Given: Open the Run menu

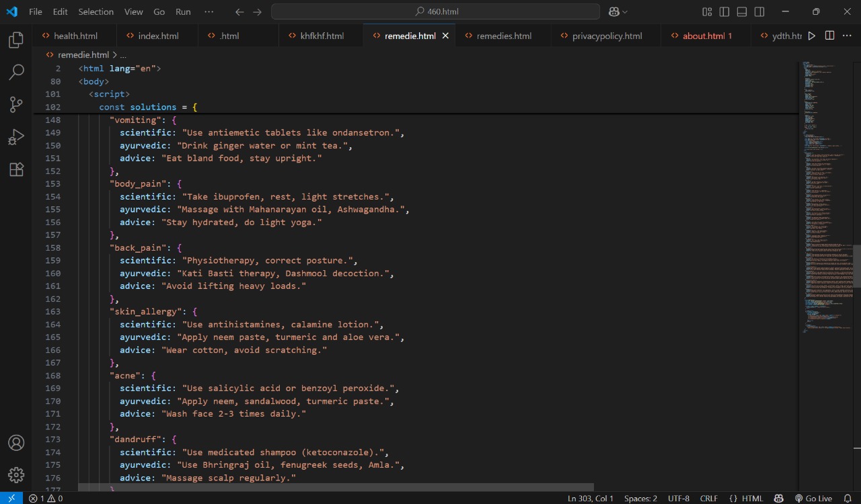Looking at the screenshot, I should click(x=183, y=11).
